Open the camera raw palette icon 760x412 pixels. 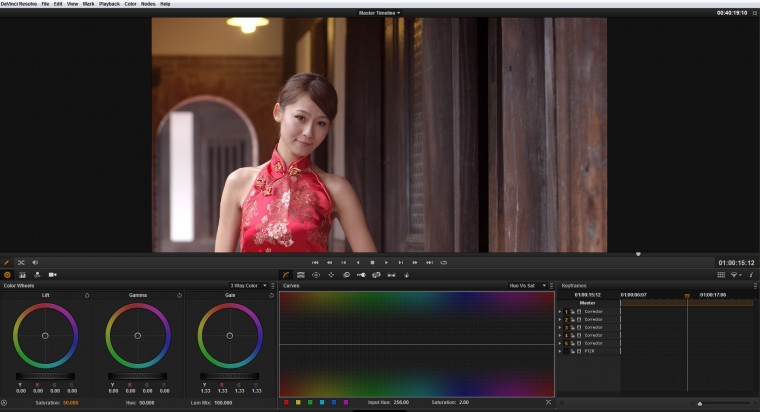pos(52,274)
